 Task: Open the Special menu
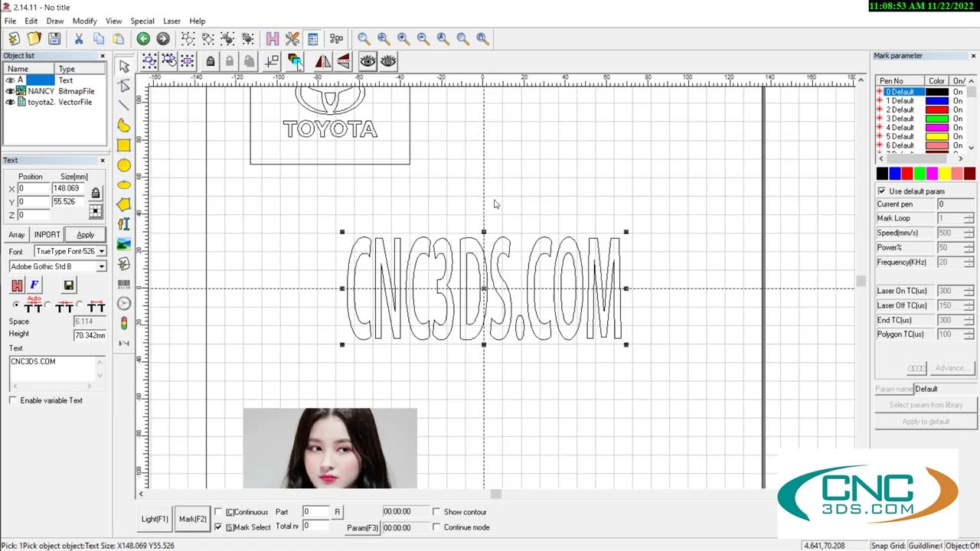[142, 21]
